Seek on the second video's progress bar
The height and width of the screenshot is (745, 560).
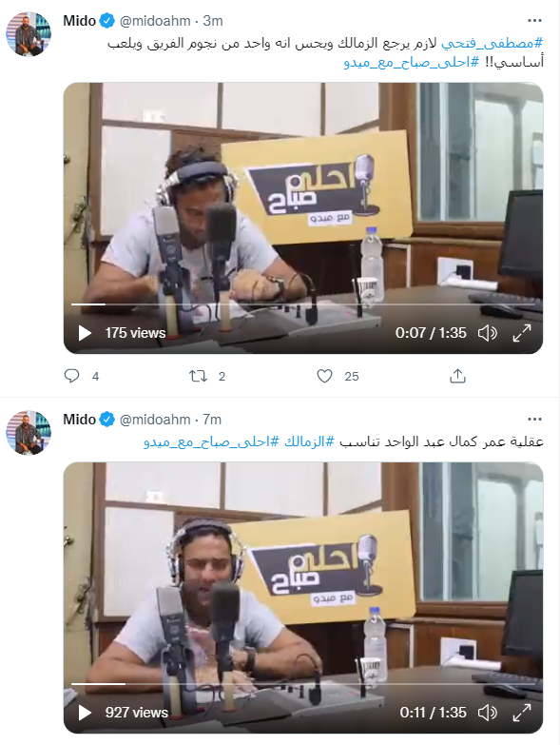pyautogui.click(x=303, y=684)
